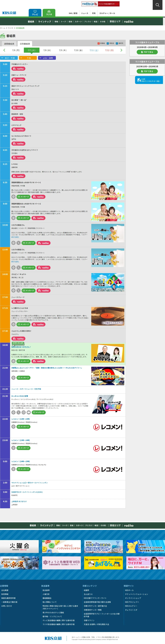The image size is (165, 644).
Task: Open the X icon for 12:00 となりの森谷さん
Action: [19, 268]
